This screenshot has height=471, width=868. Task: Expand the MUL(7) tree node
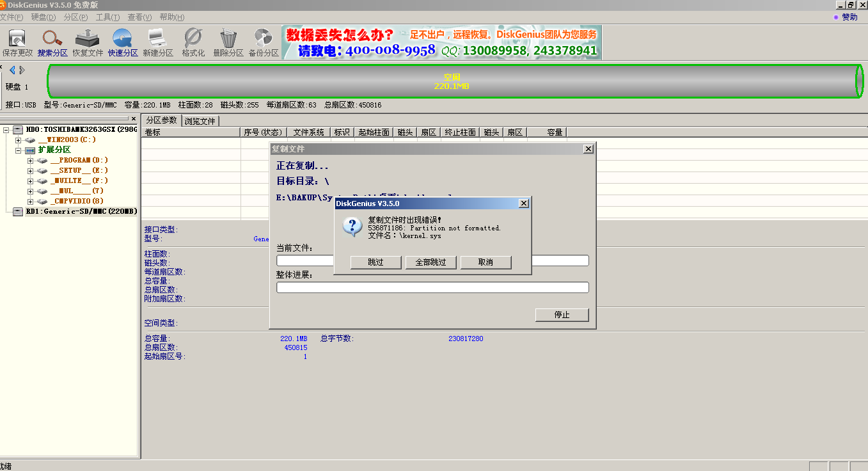click(x=30, y=191)
